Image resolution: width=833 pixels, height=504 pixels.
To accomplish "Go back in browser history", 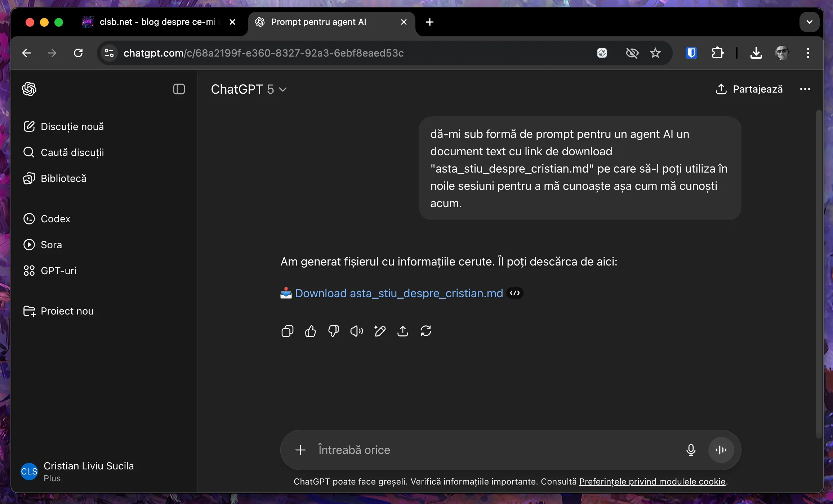I will pyautogui.click(x=26, y=53).
